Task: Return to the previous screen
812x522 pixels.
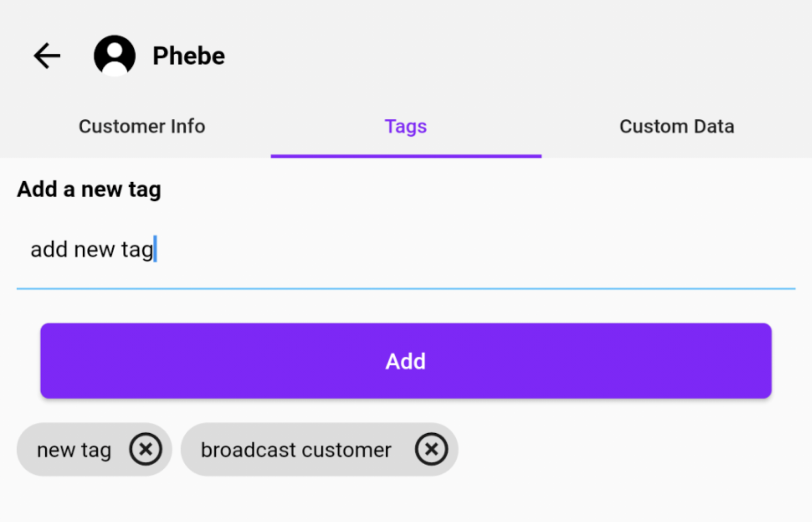Action: coord(47,56)
